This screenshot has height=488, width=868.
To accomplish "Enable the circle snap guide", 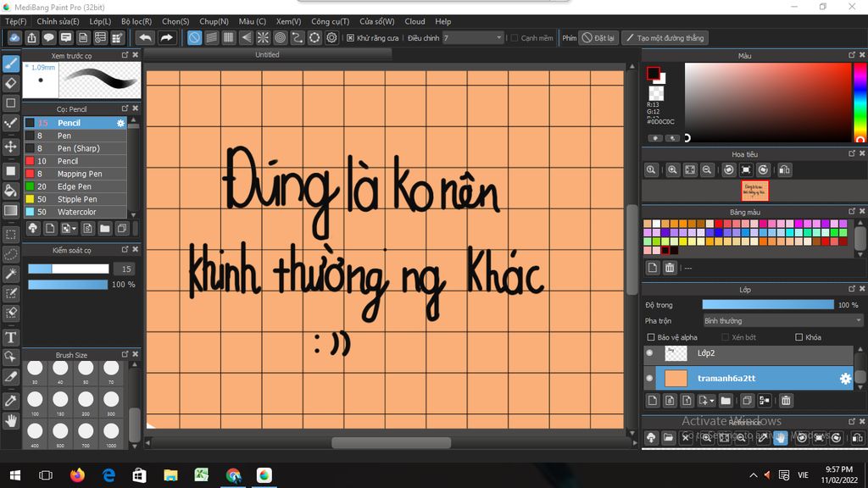I will coord(280,37).
